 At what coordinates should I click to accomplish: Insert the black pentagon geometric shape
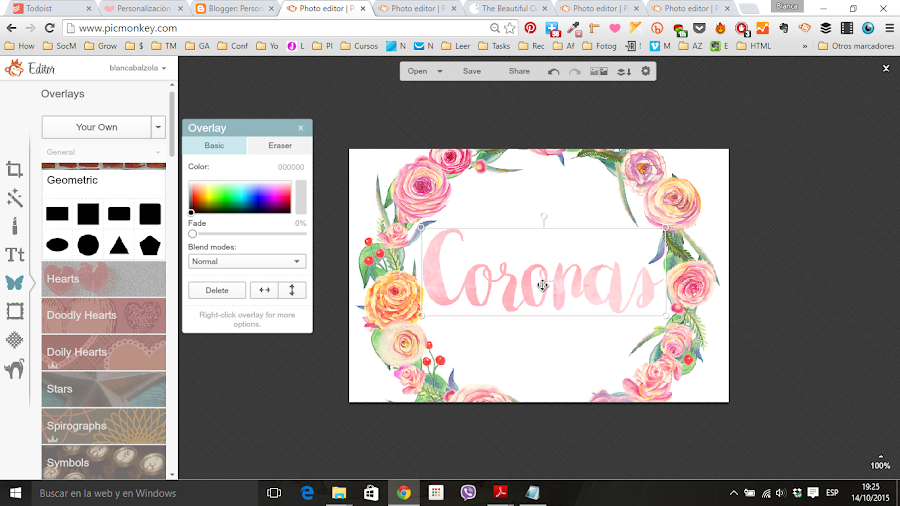150,245
